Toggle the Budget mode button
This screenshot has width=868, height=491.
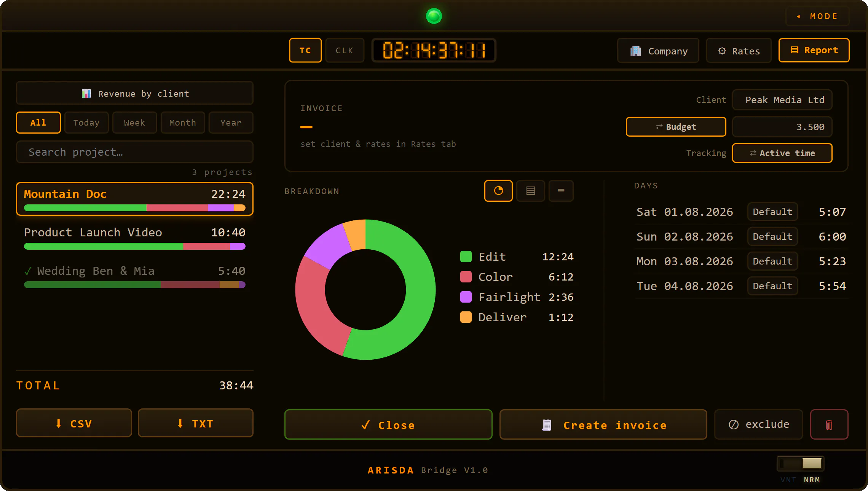(676, 127)
